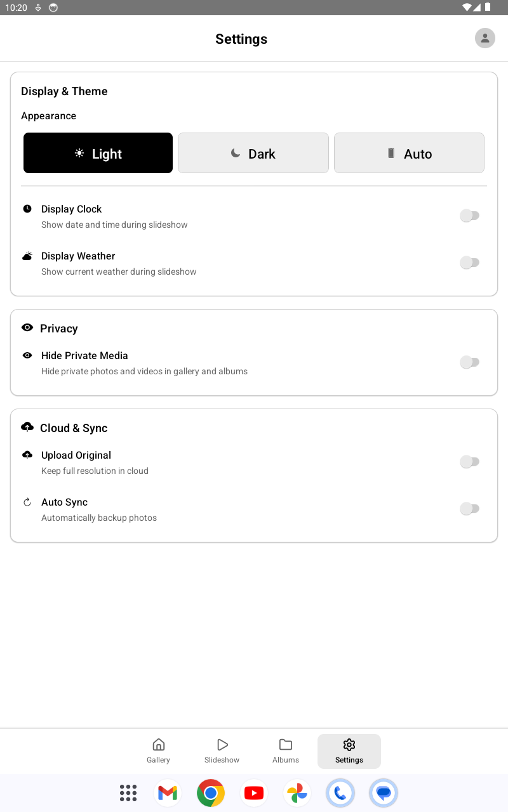508x812 pixels.
Task: Select the Light theme option
Action: click(x=98, y=153)
